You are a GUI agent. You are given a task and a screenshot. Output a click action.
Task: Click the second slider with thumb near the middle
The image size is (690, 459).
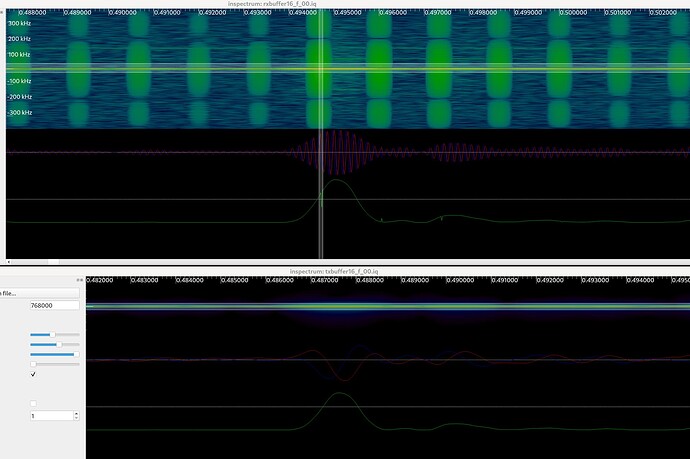tap(55, 345)
